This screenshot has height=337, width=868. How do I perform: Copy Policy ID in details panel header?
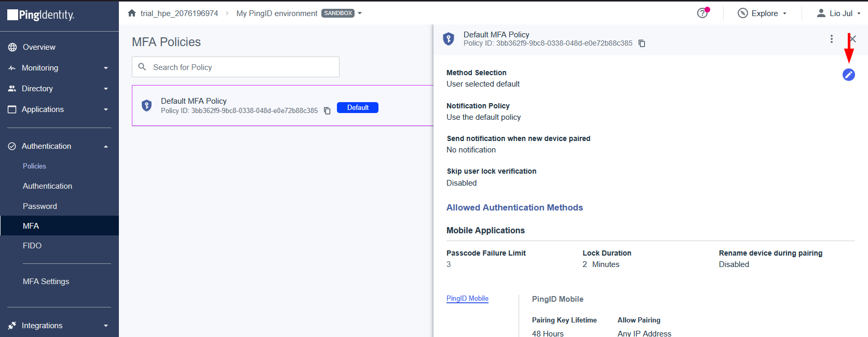tap(642, 44)
